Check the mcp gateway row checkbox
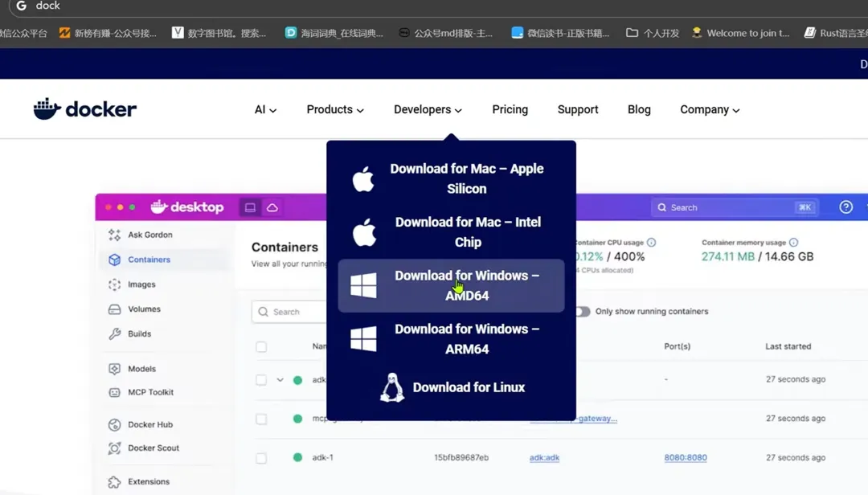868x495 pixels. 261,419
